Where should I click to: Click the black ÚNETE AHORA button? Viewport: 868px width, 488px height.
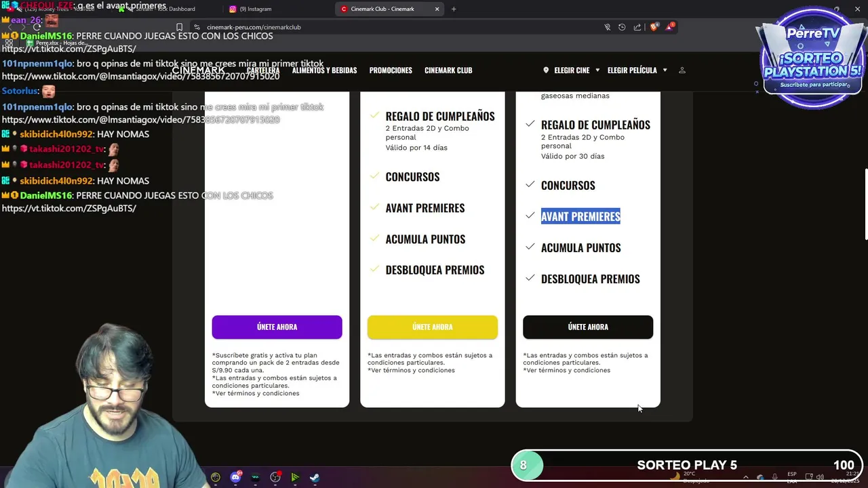588,327
